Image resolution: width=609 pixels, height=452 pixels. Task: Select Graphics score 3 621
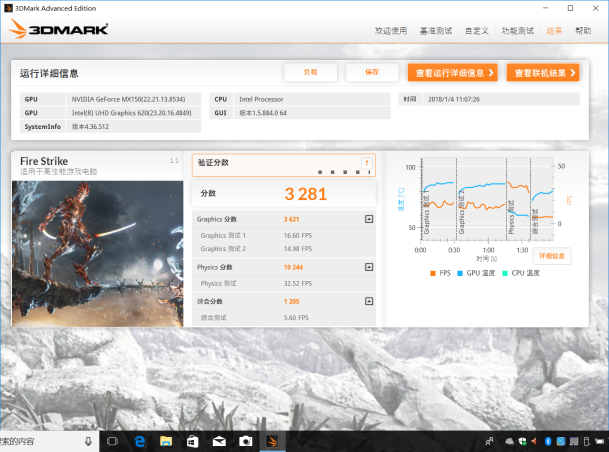point(291,219)
